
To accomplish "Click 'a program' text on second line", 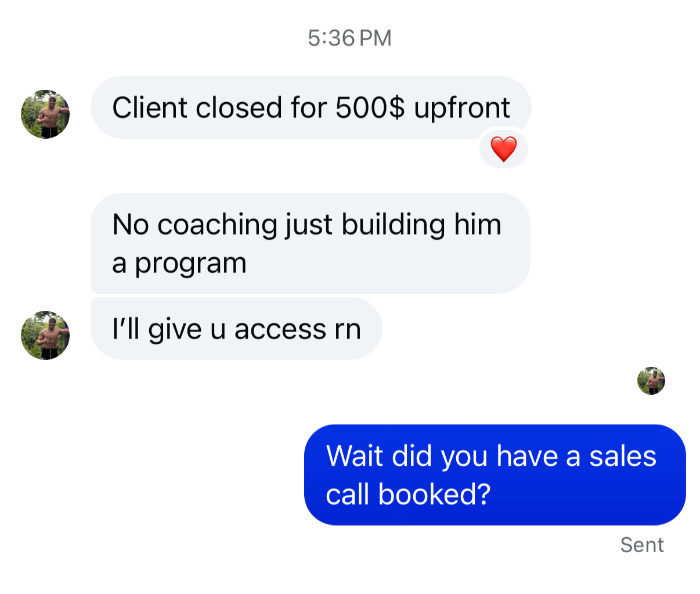I will coord(179,264).
